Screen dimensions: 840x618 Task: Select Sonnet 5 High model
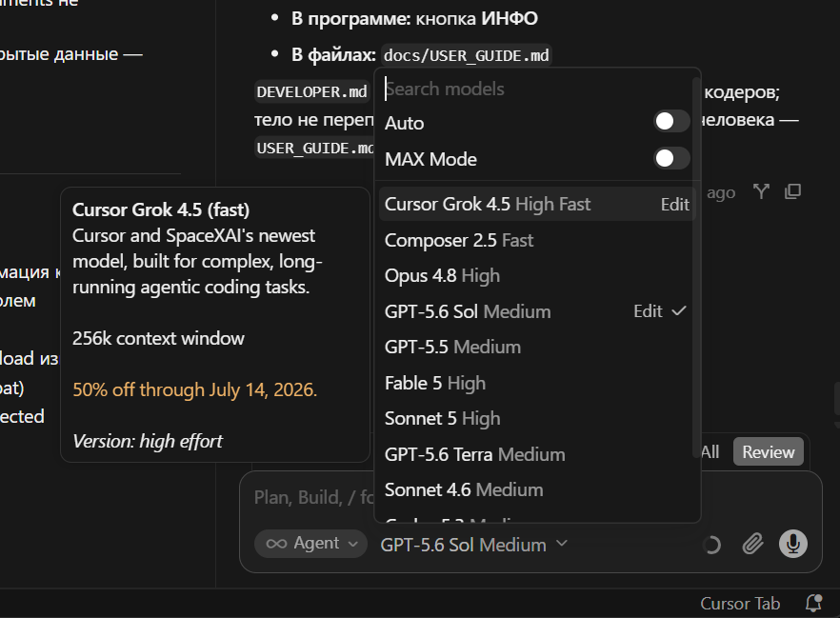coord(537,418)
